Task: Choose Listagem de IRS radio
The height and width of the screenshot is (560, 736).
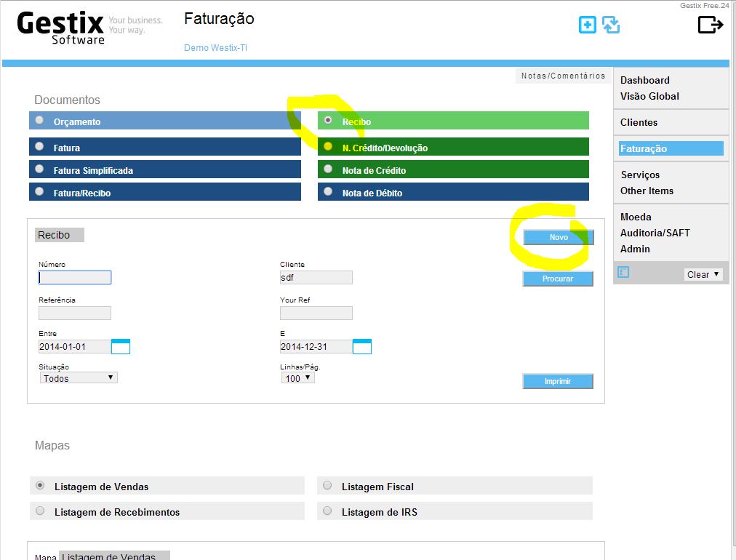Action: pyautogui.click(x=327, y=511)
